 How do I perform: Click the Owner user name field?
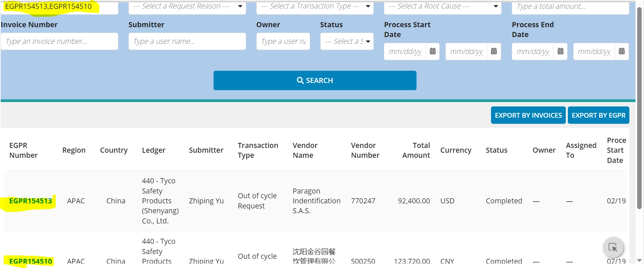click(x=283, y=41)
